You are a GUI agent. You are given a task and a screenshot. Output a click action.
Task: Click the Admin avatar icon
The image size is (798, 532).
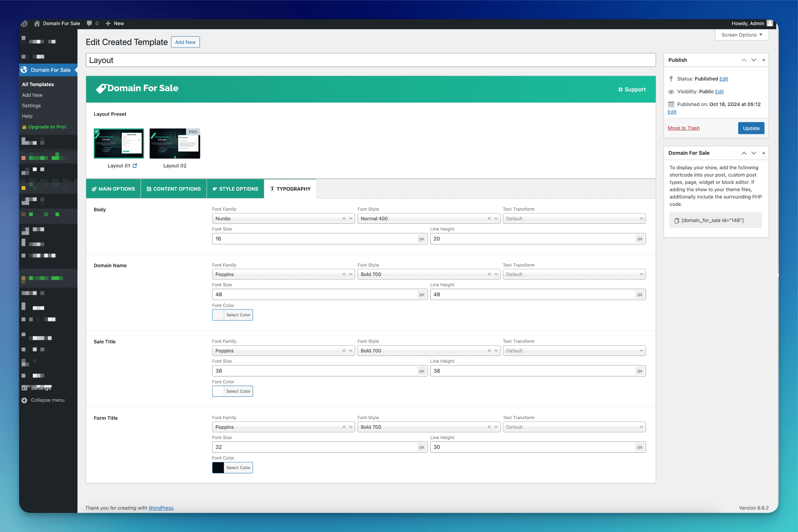770,24
